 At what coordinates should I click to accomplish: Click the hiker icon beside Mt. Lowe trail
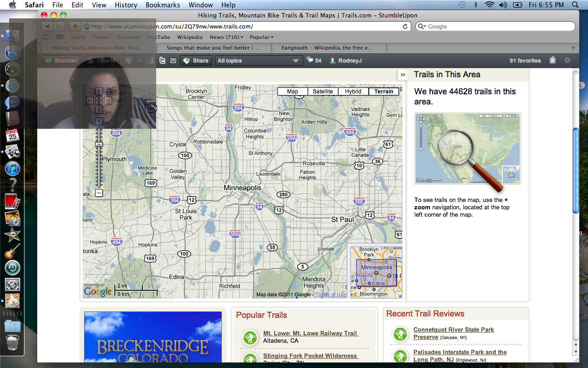click(250, 337)
